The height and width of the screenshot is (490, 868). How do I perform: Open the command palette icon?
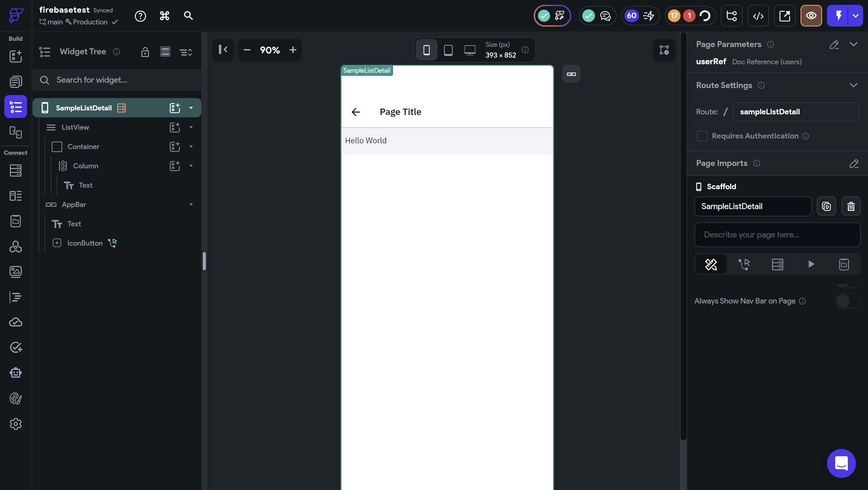tap(165, 16)
